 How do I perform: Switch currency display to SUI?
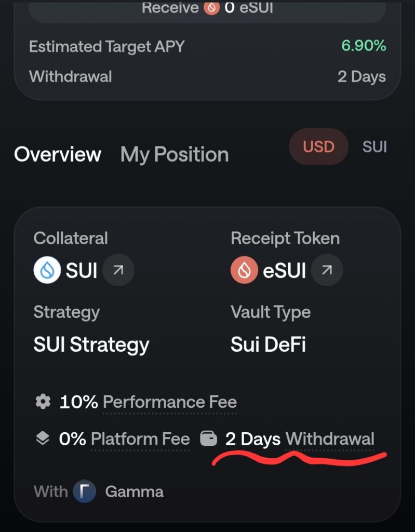pos(374,147)
